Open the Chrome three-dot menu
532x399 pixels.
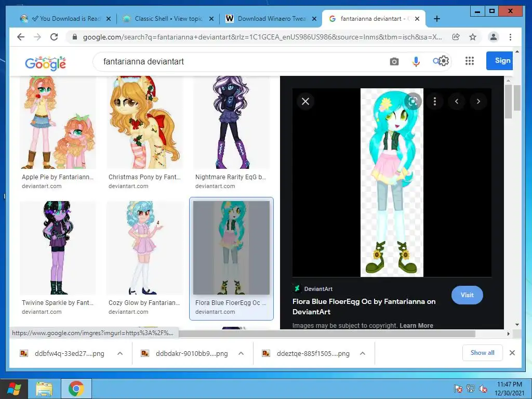pyautogui.click(x=510, y=37)
